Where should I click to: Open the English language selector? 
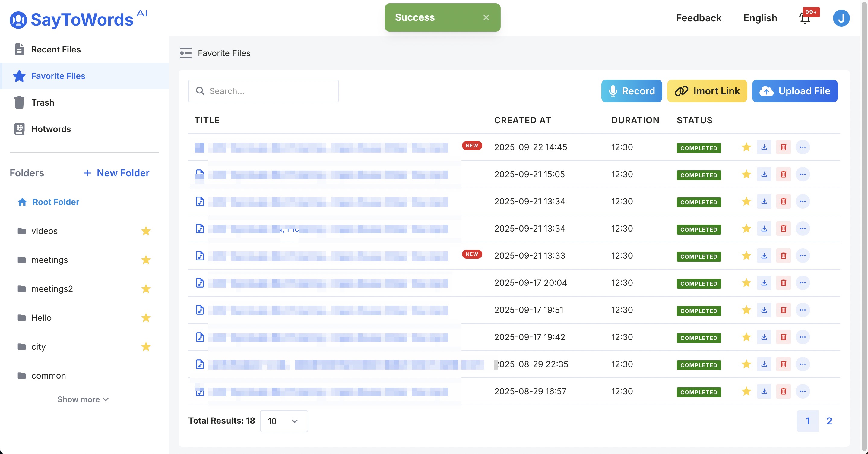(x=760, y=18)
